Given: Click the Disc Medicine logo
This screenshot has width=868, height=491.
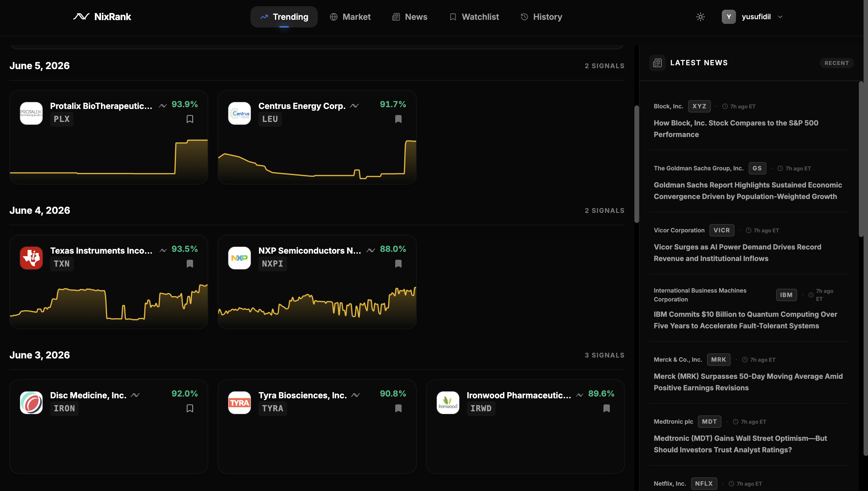Looking at the screenshot, I should coord(31,403).
